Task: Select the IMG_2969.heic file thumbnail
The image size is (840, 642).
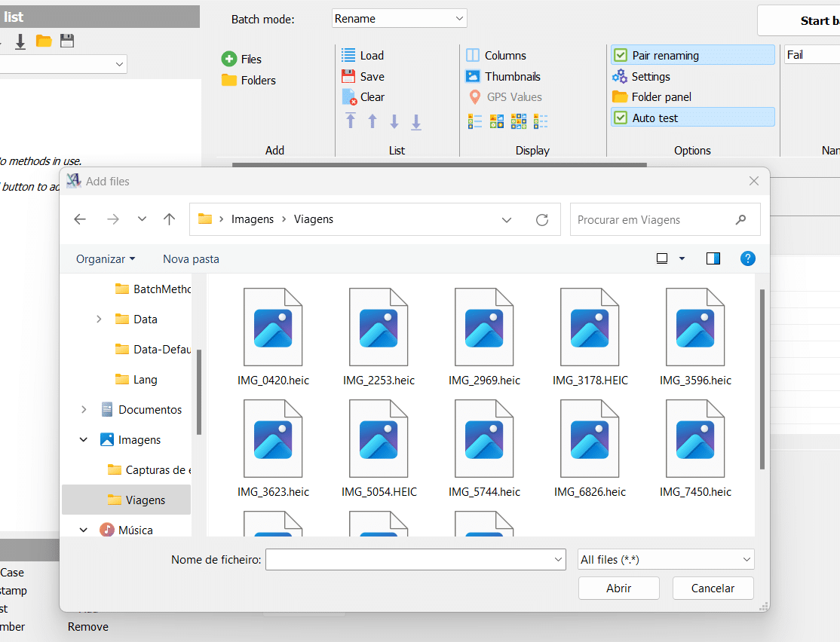Action: [484, 328]
